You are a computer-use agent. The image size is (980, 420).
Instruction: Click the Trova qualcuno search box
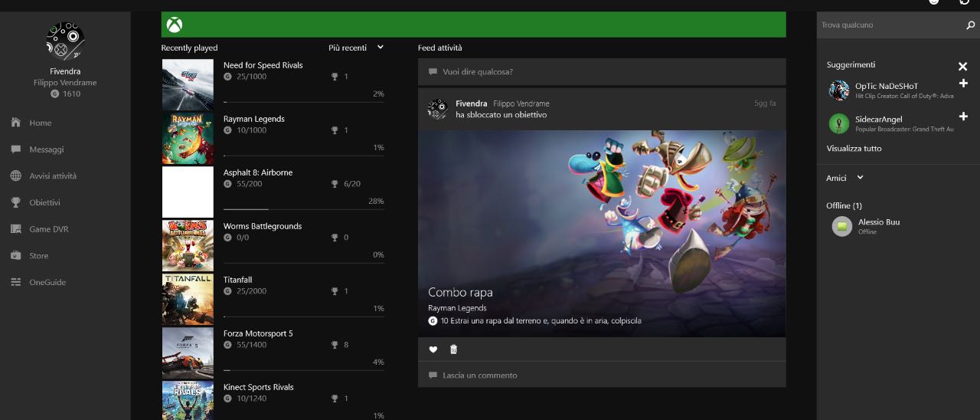pos(890,25)
